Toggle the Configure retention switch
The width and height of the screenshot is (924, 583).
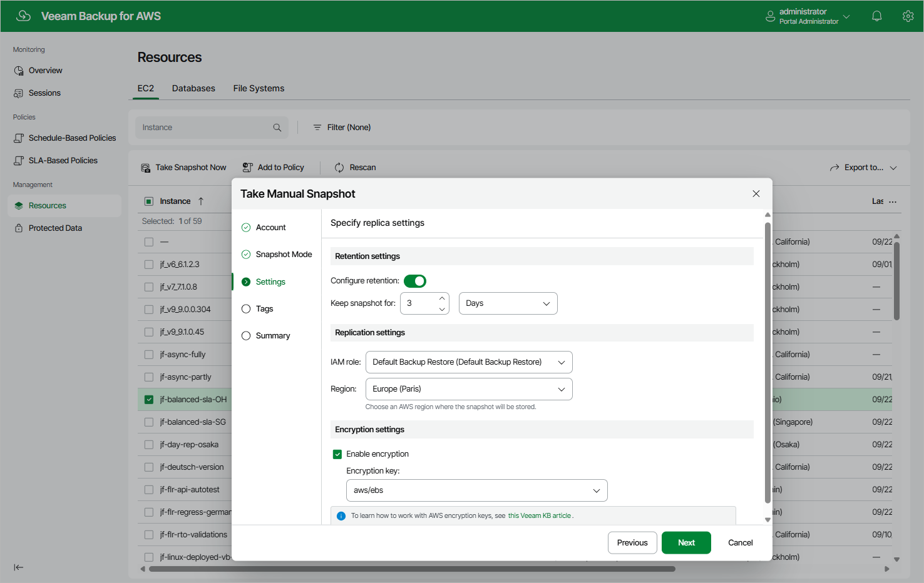click(415, 281)
